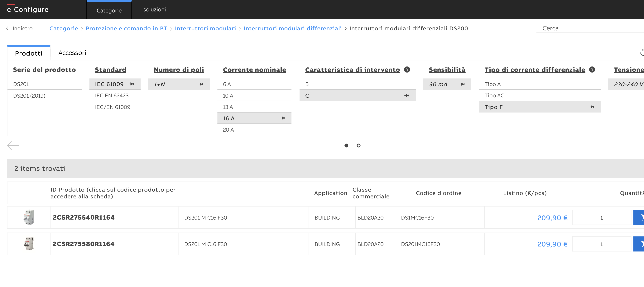Click pin icon next to 30 mA
The height and width of the screenshot is (287, 644).
(x=462, y=84)
